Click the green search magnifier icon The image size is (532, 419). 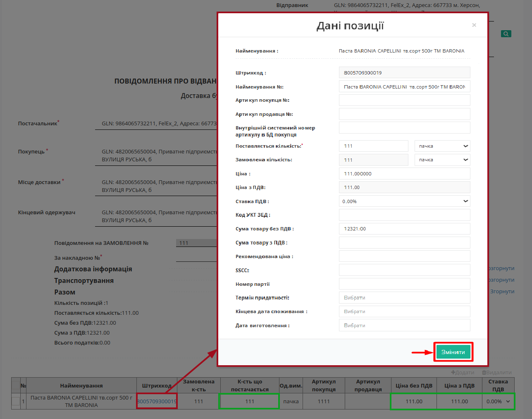pyautogui.click(x=506, y=34)
